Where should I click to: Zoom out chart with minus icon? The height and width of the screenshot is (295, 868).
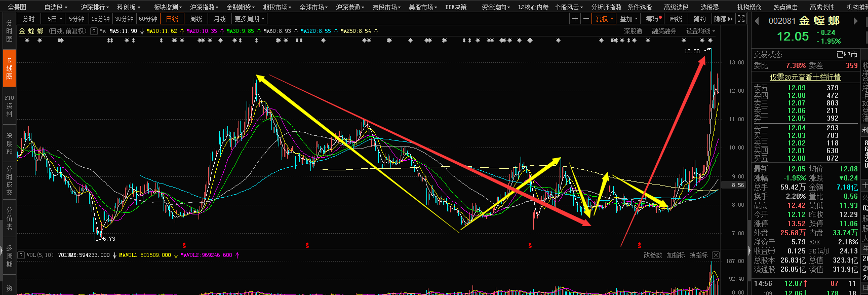click(x=586, y=19)
